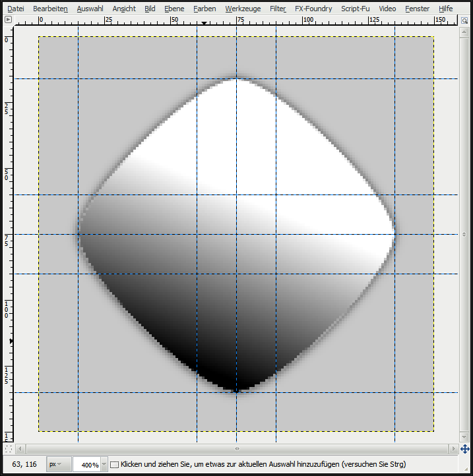Click the coordinates readout 63, 116
Screen dimensions: 473x476
coord(24,464)
